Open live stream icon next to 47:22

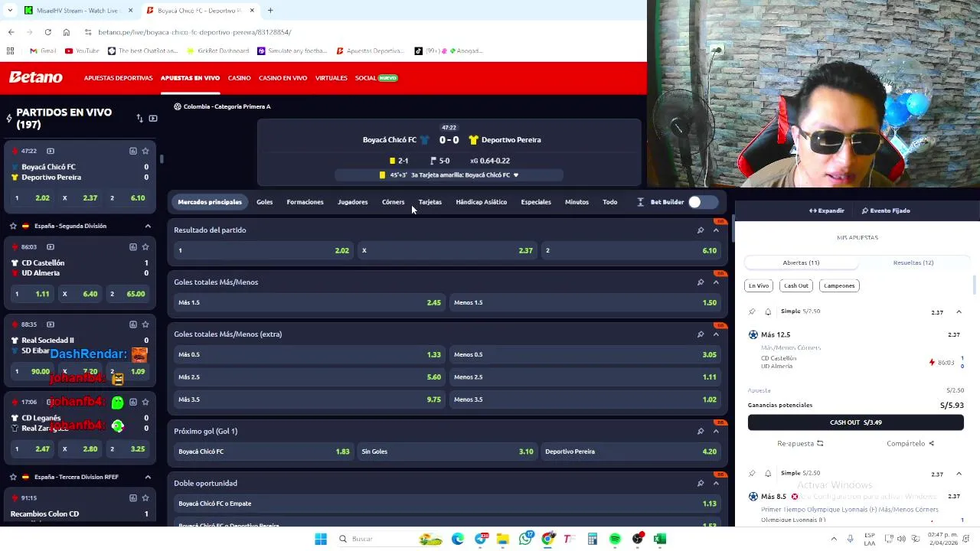pos(51,151)
